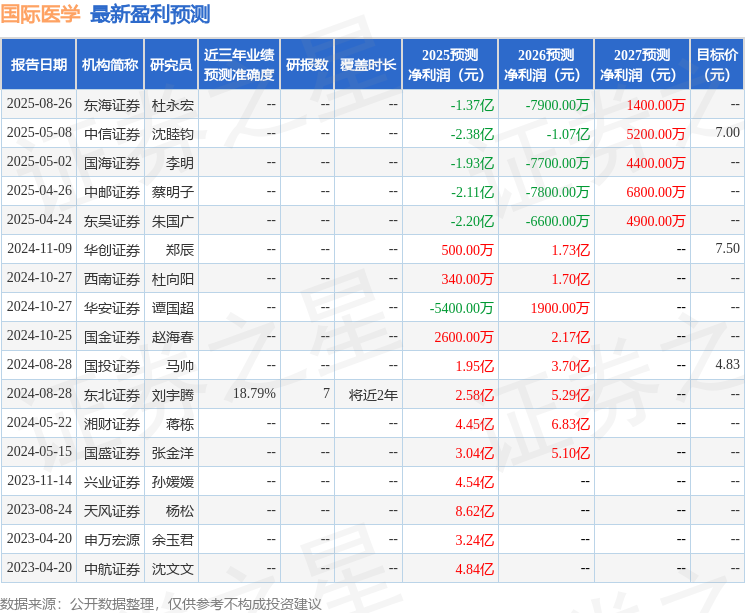Click institution 东吴证券

tap(112, 221)
